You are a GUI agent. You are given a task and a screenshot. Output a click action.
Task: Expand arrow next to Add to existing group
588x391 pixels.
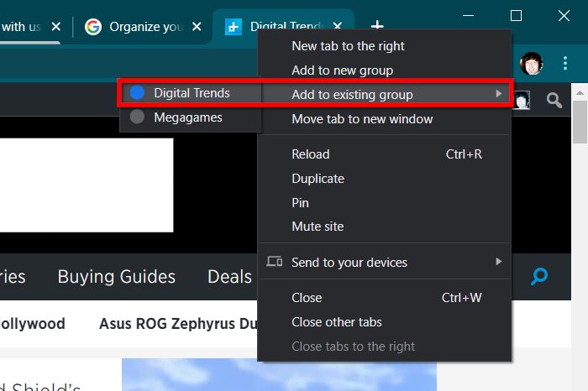pos(498,94)
